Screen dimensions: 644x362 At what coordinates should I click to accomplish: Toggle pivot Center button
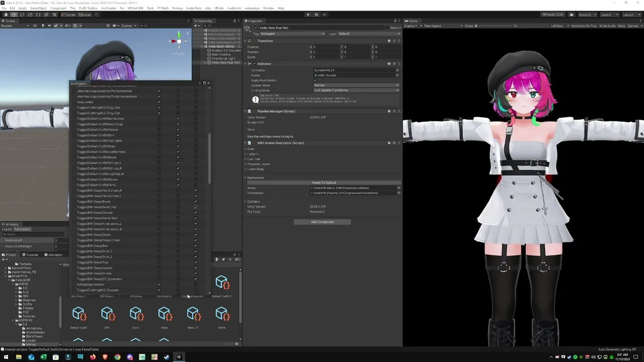69,15
